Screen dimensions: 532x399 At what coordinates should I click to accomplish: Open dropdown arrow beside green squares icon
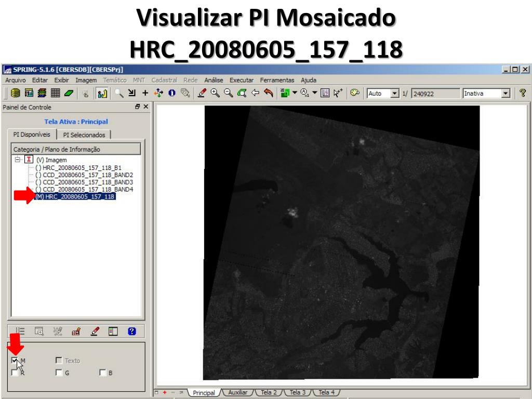[x=295, y=92]
